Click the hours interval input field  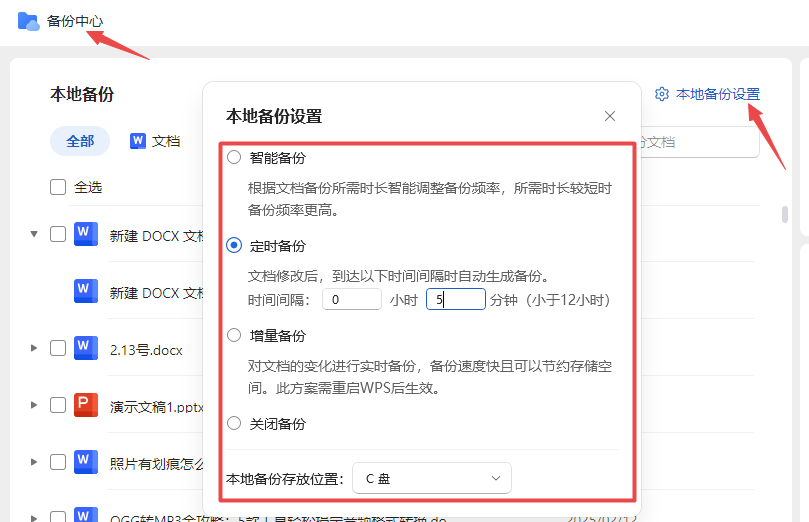tap(352, 299)
